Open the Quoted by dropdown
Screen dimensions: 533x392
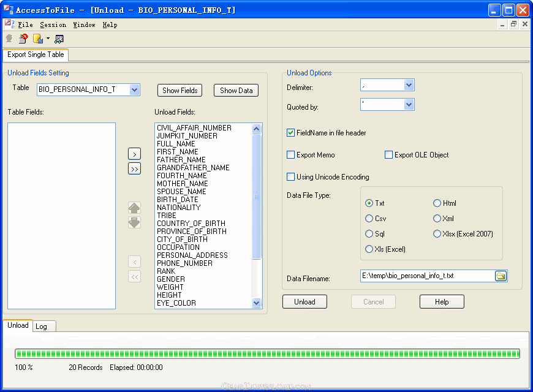click(409, 105)
